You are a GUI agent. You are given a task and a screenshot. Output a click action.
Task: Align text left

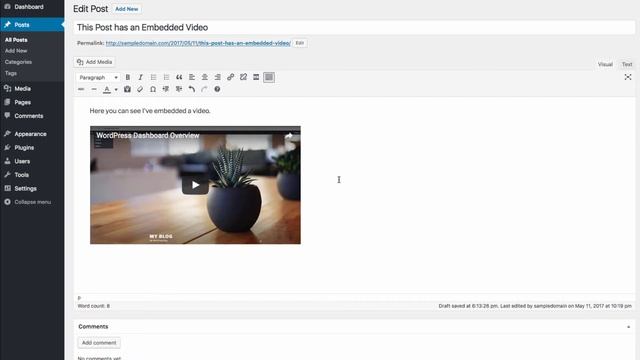(x=192, y=77)
